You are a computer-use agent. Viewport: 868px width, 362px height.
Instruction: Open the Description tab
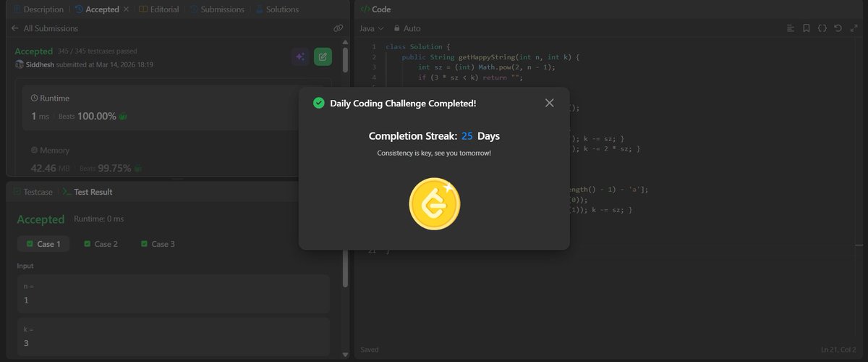coord(38,9)
